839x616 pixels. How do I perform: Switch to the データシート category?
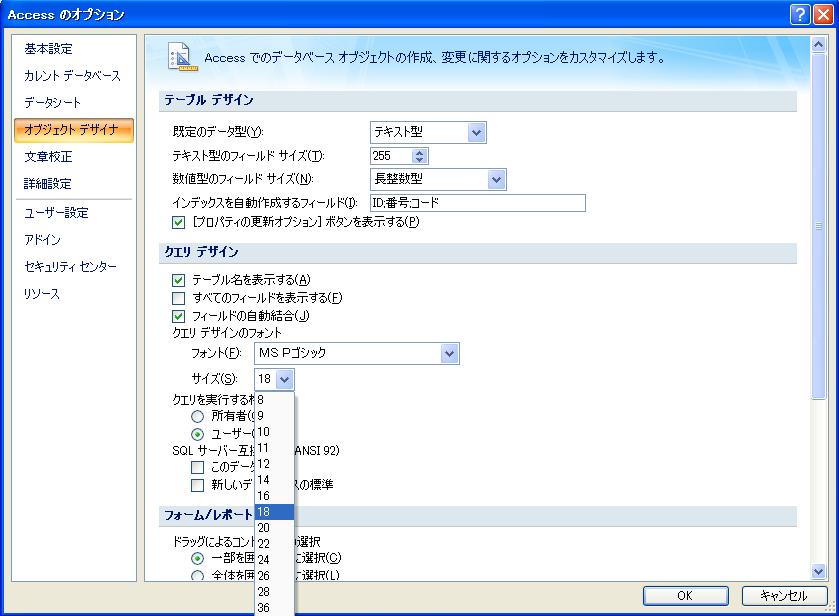click(52, 103)
